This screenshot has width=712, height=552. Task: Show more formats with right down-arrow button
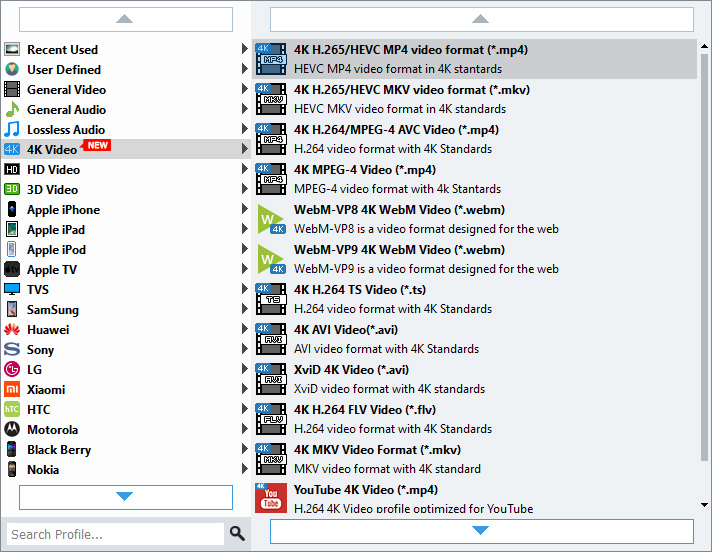pos(482,531)
